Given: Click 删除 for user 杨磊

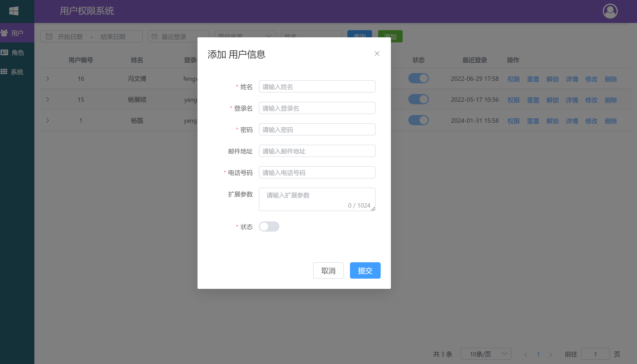Looking at the screenshot, I should (x=611, y=121).
